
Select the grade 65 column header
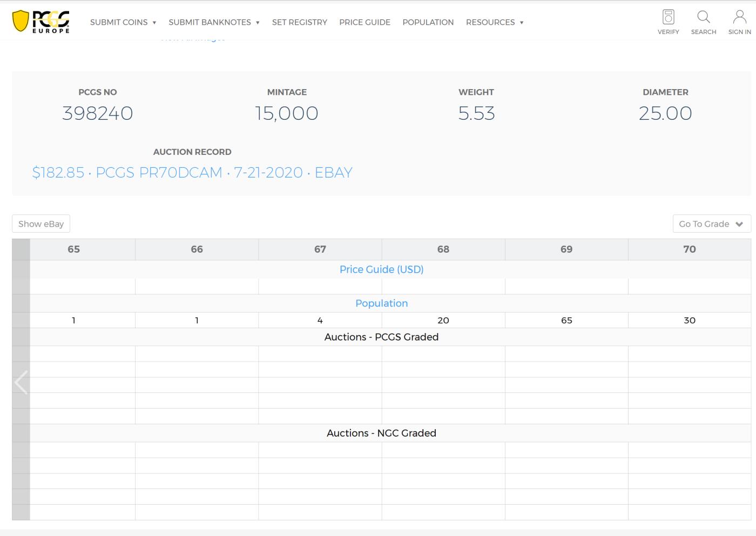[x=73, y=249]
